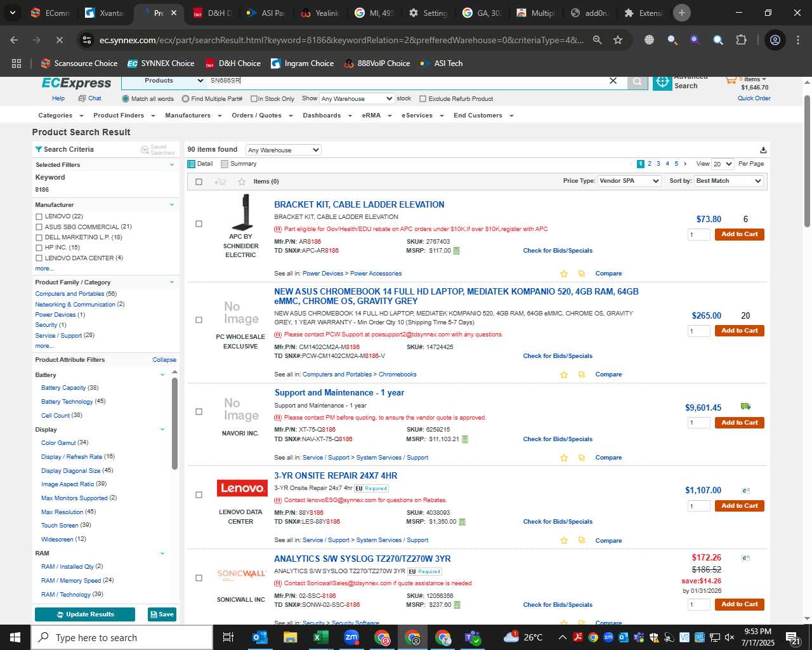Clear the search keyword with the X icon

613,81
